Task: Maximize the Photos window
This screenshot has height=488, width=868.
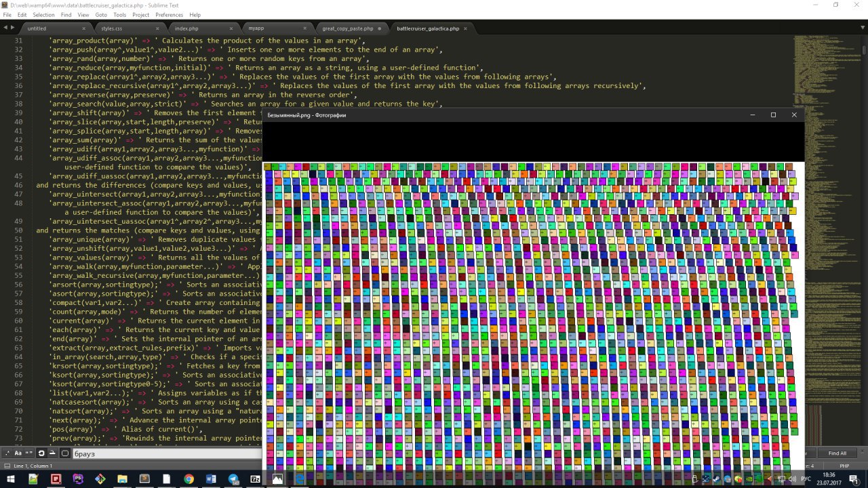Action: pyautogui.click(x=773, y=115)
